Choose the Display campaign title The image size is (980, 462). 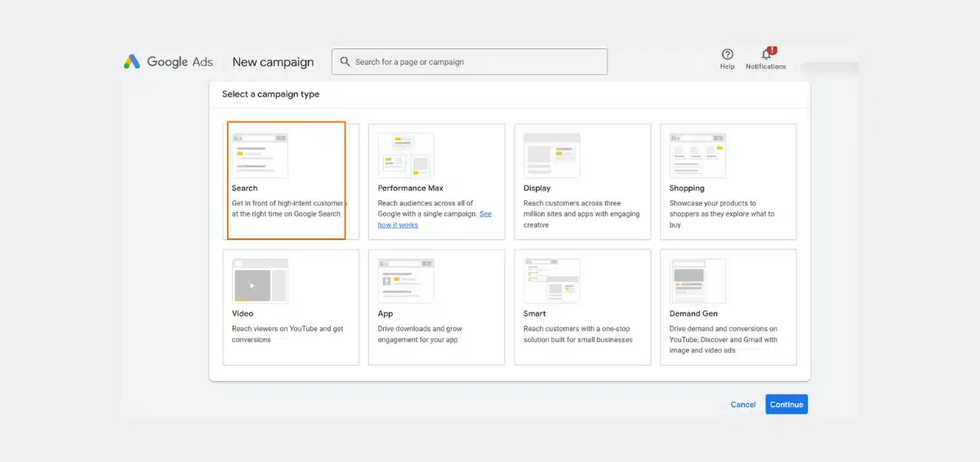pos(537,189)
